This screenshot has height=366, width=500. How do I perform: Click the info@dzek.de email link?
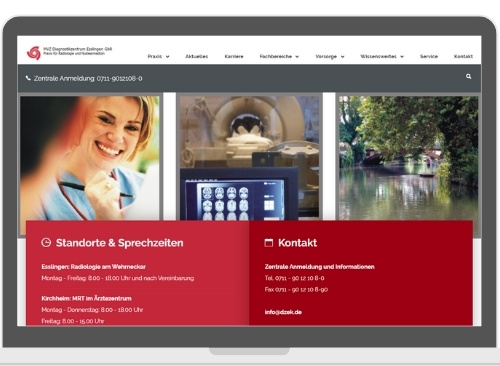[x=283, y=312]
